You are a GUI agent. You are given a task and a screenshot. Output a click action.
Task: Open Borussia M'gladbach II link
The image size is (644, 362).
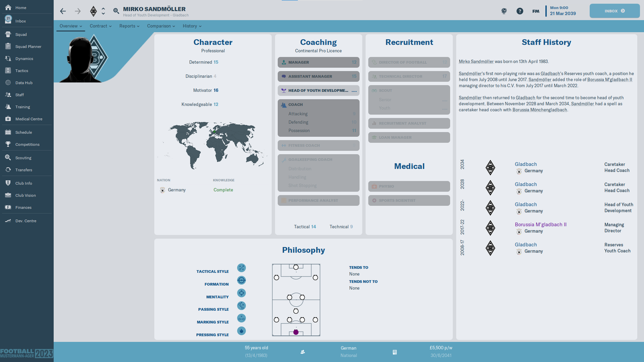click(541, 225)
